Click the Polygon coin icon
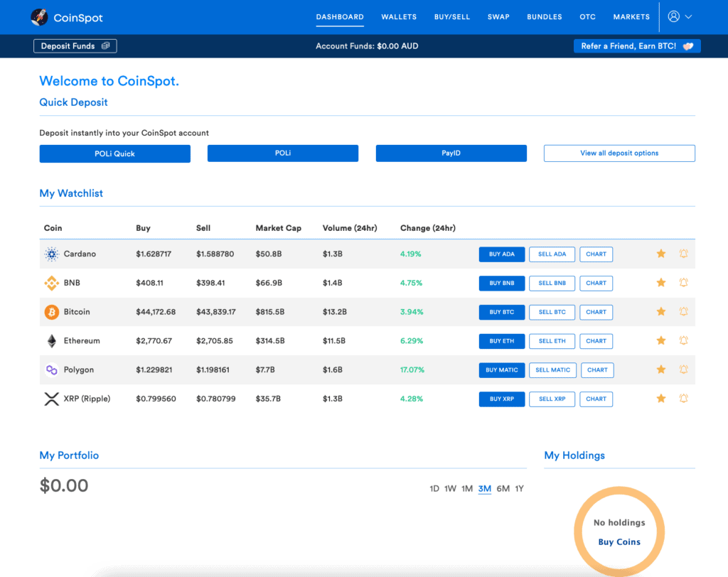 click(x=51, y=370)
